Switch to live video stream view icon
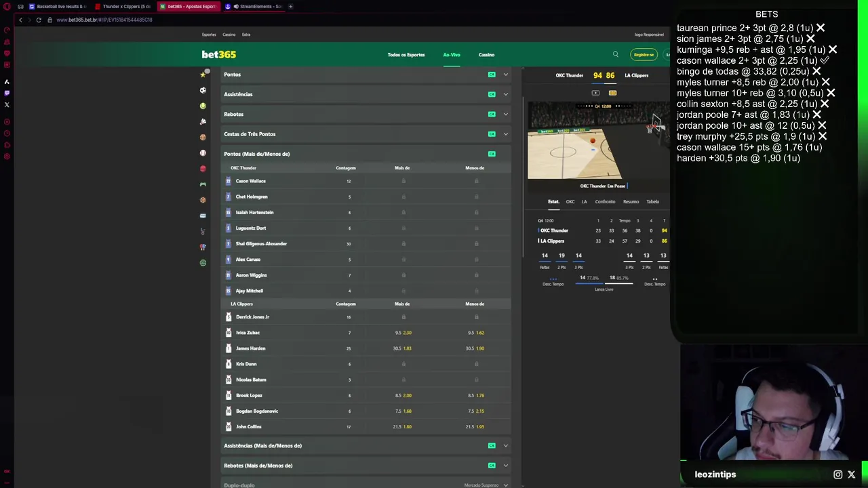The width and height of the screenshot is (868, 488). click(x=595, y=93)
